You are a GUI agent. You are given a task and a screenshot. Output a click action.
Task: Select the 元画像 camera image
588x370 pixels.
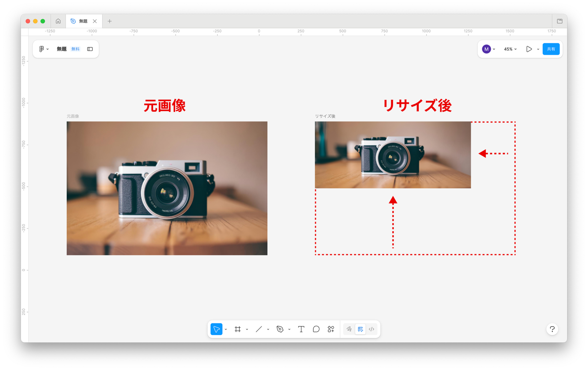coord(167,188)
